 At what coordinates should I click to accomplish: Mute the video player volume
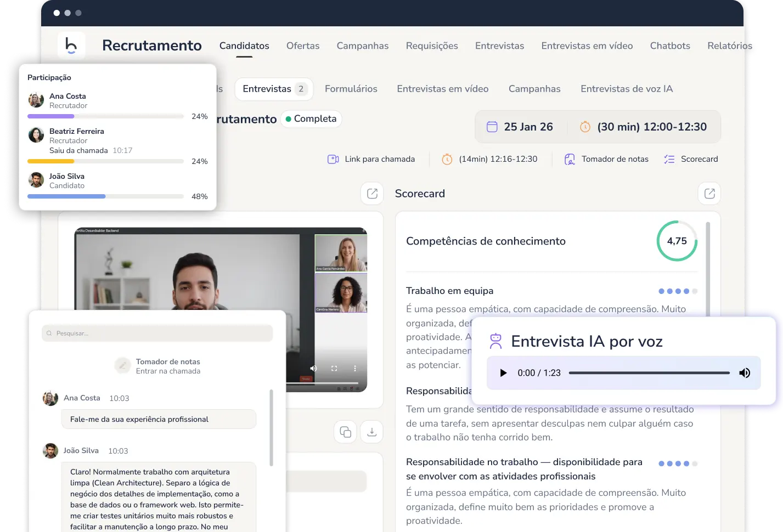pos(313,369)
